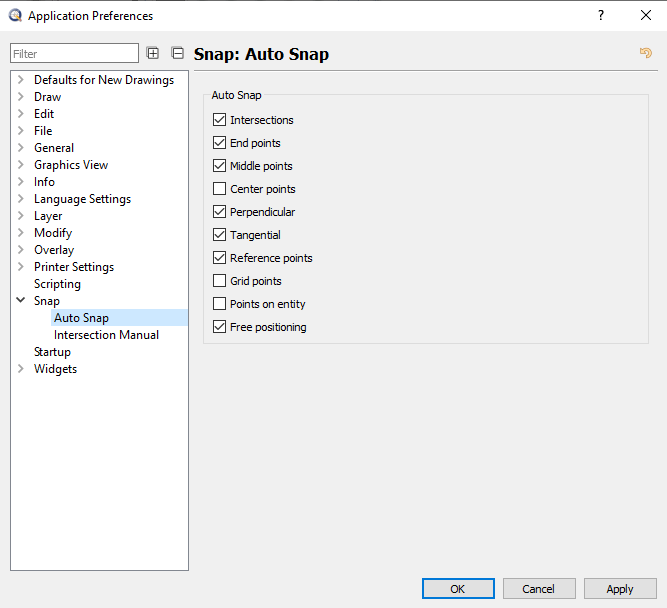Select the Overlay tree label

54,250
